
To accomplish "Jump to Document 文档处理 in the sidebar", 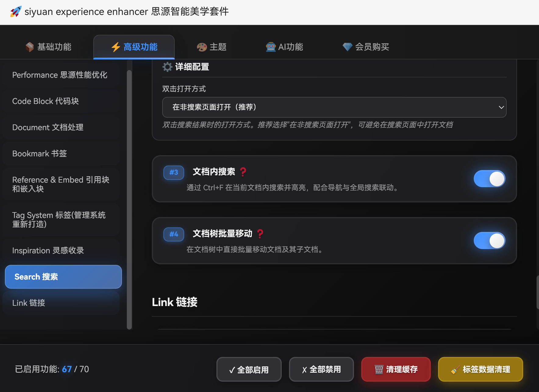I will pyautogui.click(x=61, y=127).
